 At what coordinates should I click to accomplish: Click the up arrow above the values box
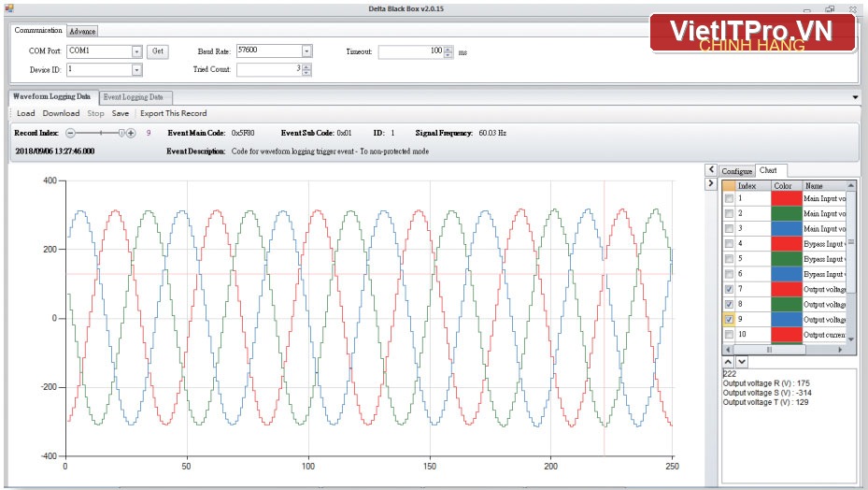(728, 361)
